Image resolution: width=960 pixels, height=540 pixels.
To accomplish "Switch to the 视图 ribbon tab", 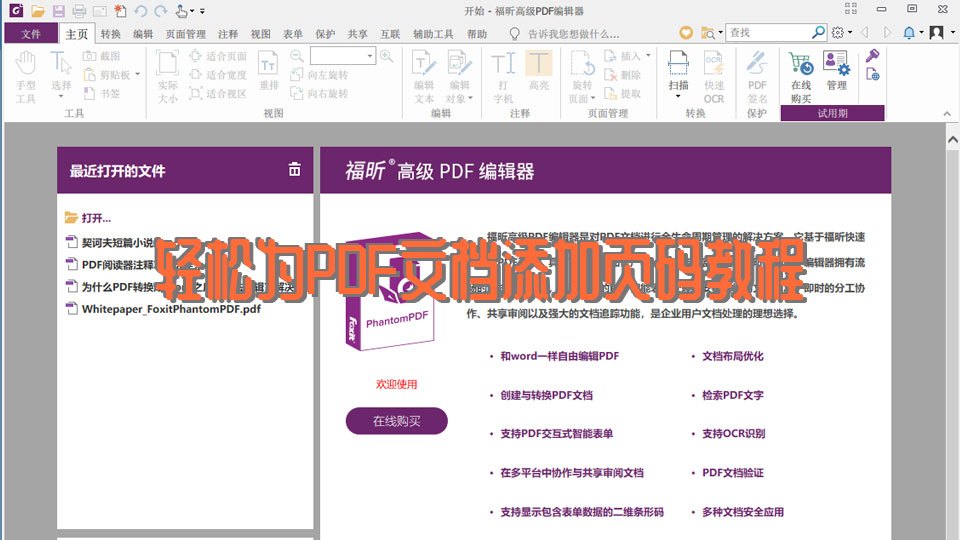I will [x=260, y=34].
